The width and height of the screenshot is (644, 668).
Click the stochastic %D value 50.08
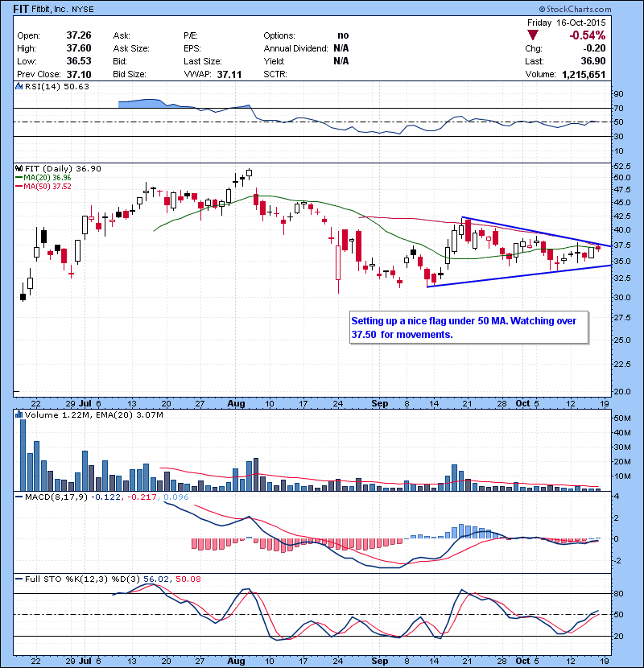point(188,579)
